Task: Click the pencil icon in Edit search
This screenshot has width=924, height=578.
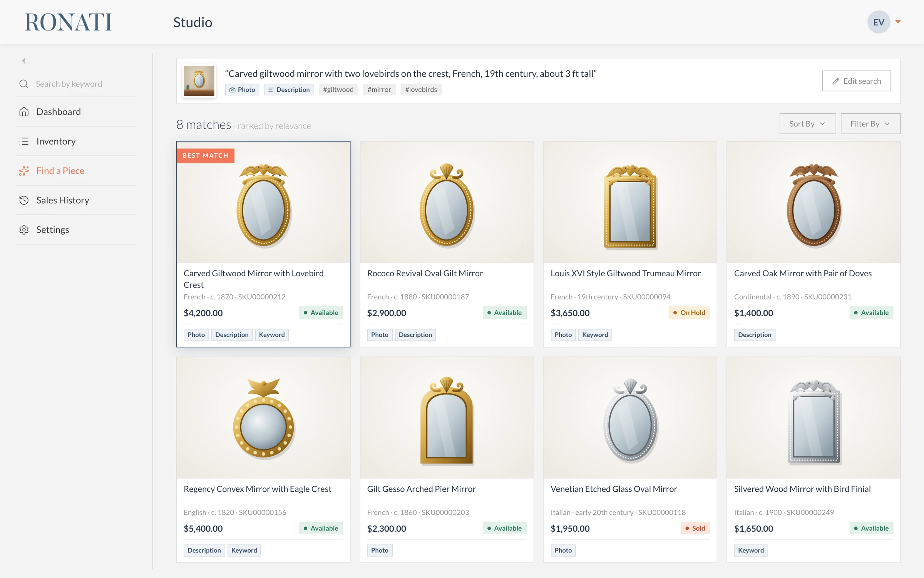Action: pos(836,81)
